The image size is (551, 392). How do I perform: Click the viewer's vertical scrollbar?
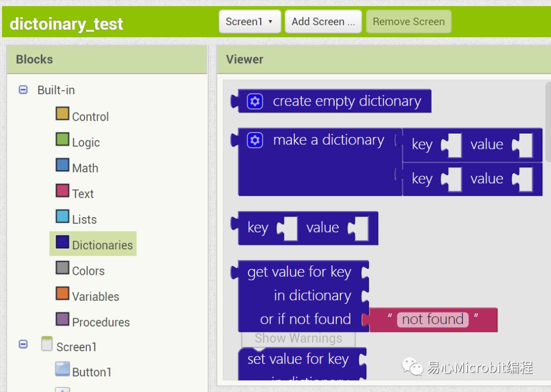[x=546, y=107]
